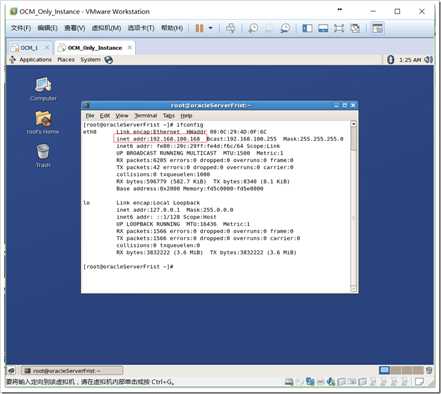Click the sound card globe icon in VMware status bar
Image resolution: width=441 pixels, height=394 pixels.
pyautogui.click(x=331, y=382)
